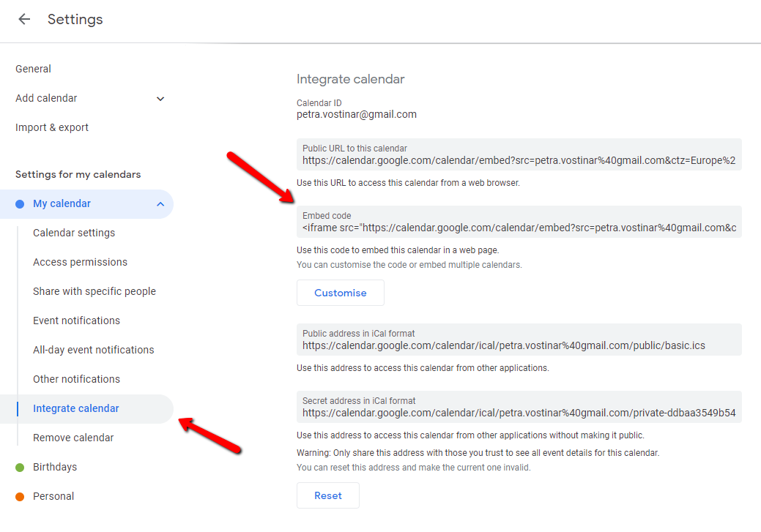The height and width of the screenshot is (532, 761).
Task: Open Import & export settings
Action: (x=52, y=127)
